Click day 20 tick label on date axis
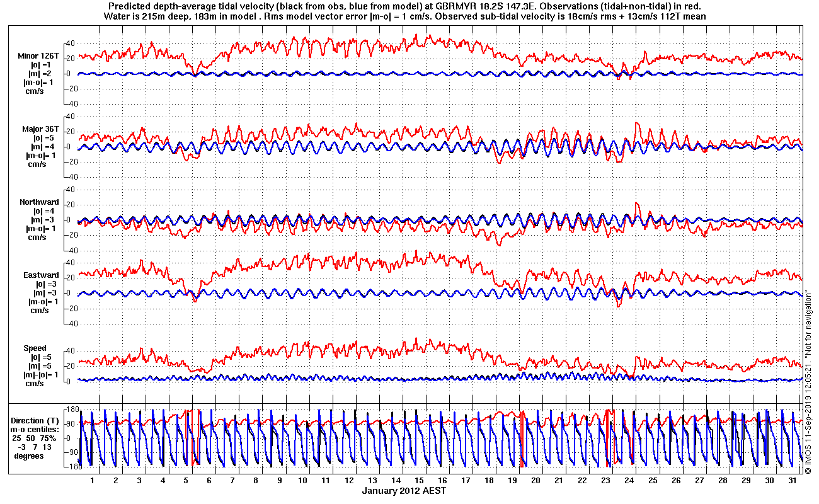The width and height of the screenshot is (819, 504). point(535,481)
